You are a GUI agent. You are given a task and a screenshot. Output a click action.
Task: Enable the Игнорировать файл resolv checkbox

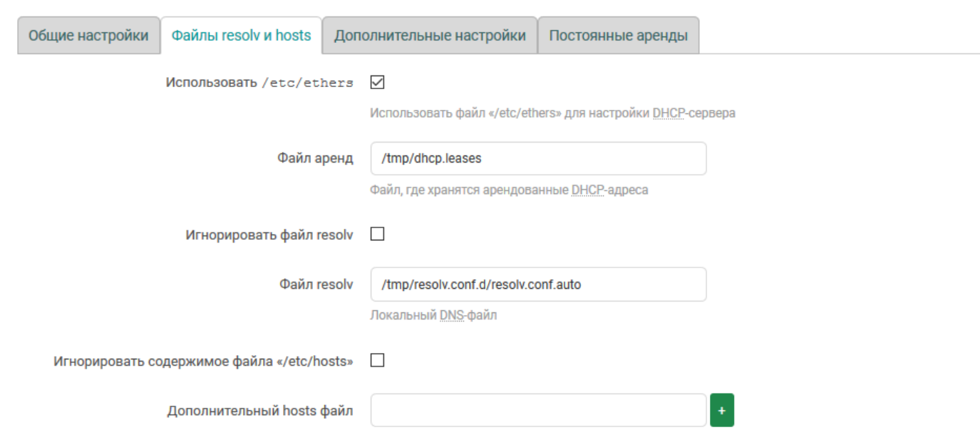pos(378,234)
